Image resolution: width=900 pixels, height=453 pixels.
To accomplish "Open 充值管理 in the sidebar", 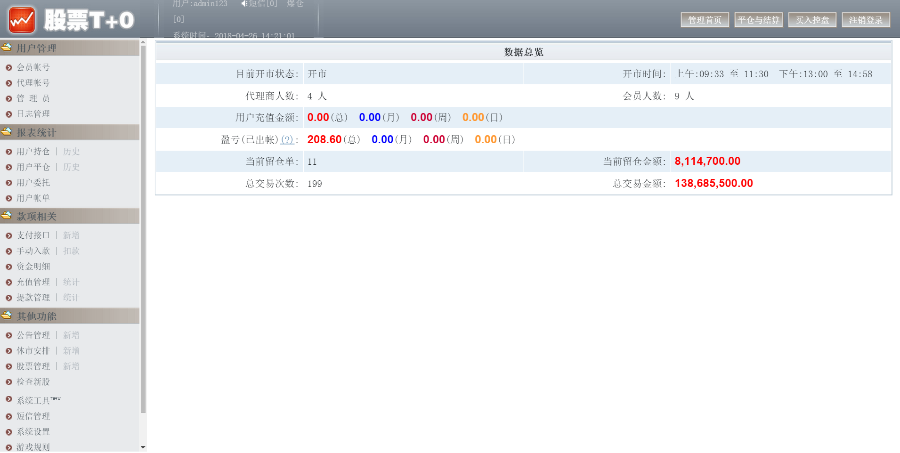I will click(x=33, y=282).
